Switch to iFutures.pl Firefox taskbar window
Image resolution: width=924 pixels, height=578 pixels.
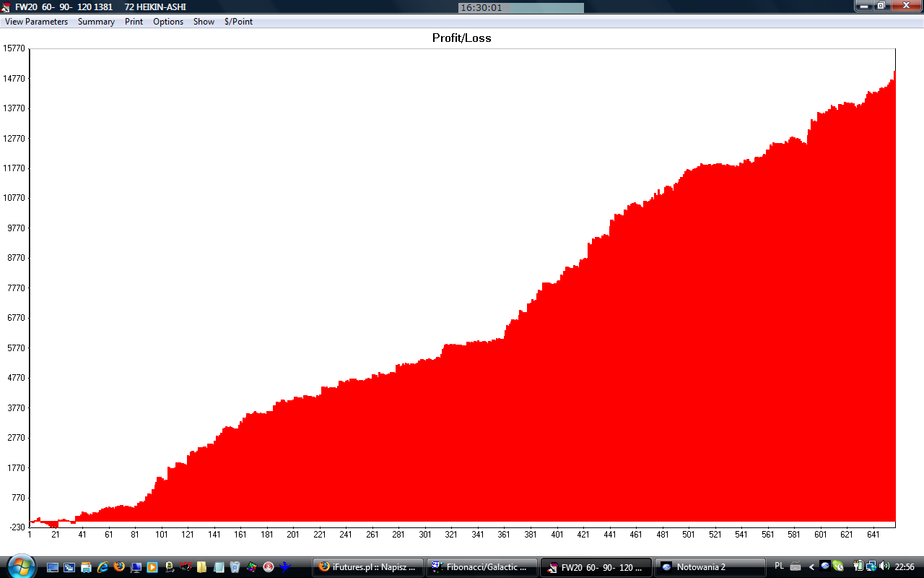tap(368, 567)
